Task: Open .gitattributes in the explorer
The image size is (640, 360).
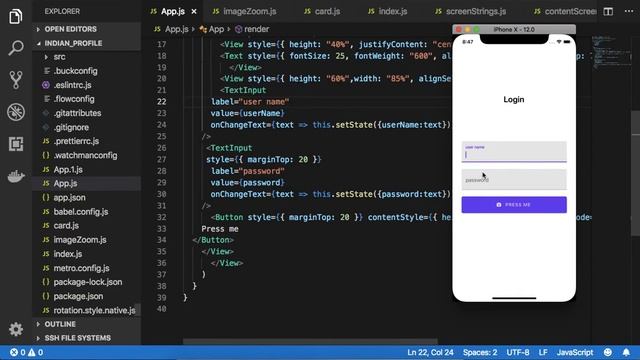Action: tap(77, 113)
